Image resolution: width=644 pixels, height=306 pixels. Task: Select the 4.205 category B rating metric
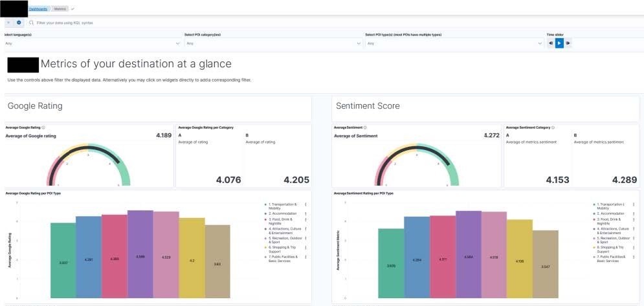[x=296, y=179]
